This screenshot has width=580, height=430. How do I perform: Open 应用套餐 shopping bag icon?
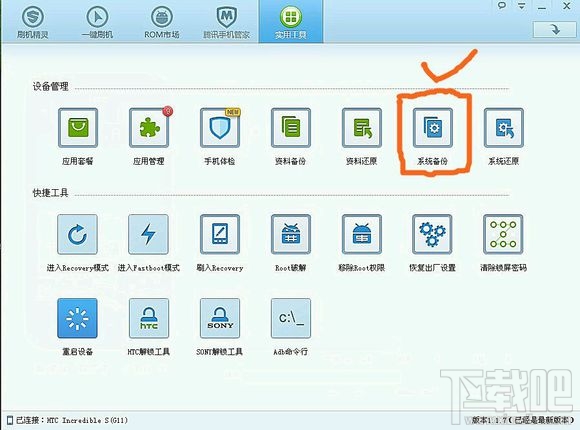click(78, 128)
